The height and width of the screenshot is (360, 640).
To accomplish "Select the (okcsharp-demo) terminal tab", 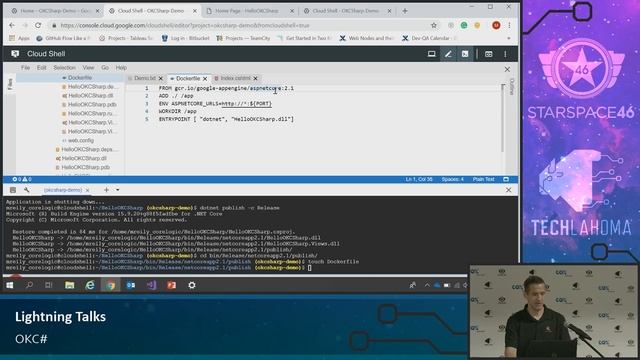I will click(x=63, y=190).
